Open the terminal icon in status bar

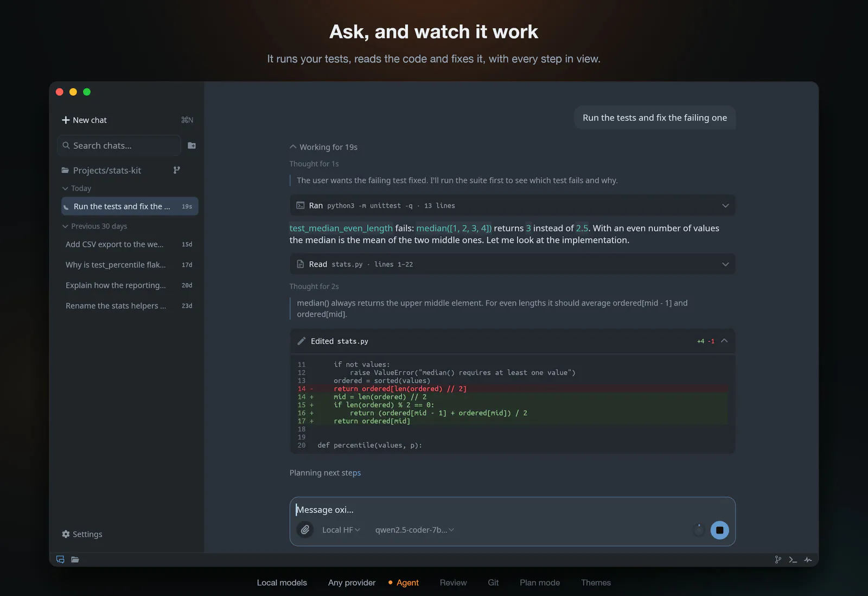coord(793,560)
